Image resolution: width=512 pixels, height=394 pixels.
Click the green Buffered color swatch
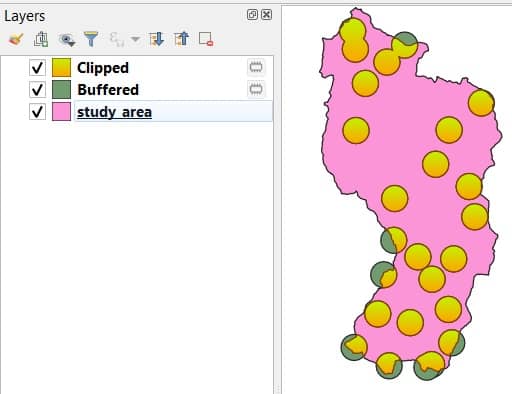tap(61, 89)
